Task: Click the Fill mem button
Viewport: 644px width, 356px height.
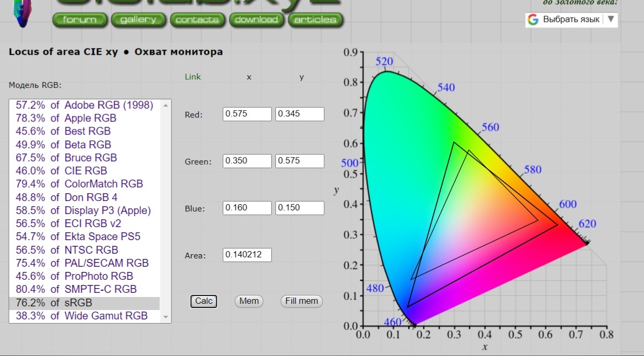Action: pyautogui.click(x=301, y=301)
